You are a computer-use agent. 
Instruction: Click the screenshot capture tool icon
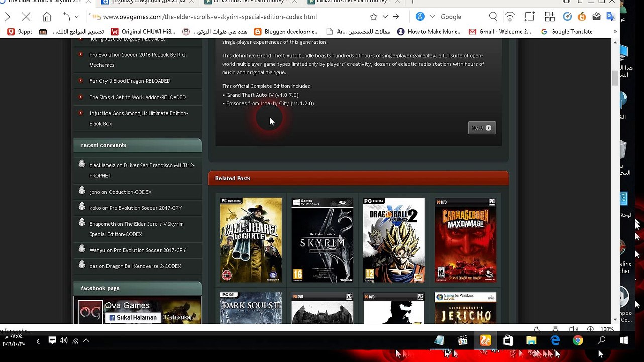point(530,17)
